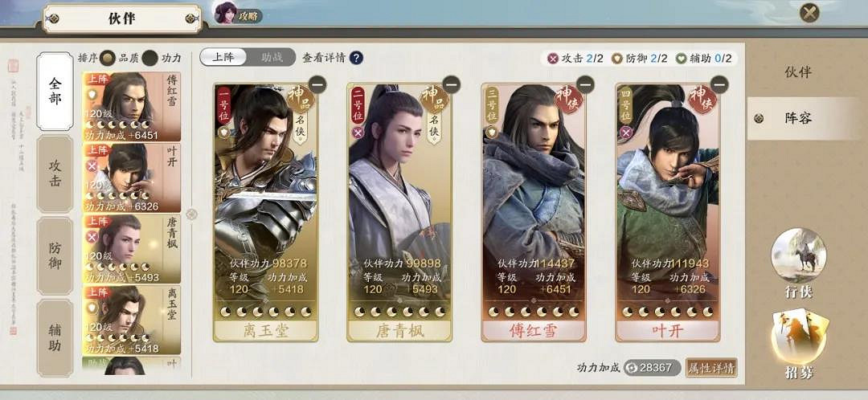Open the 行侠 horse rider icon
This screenshot has height=400, width=868.
pyautogui.click(x=798, y=255)
